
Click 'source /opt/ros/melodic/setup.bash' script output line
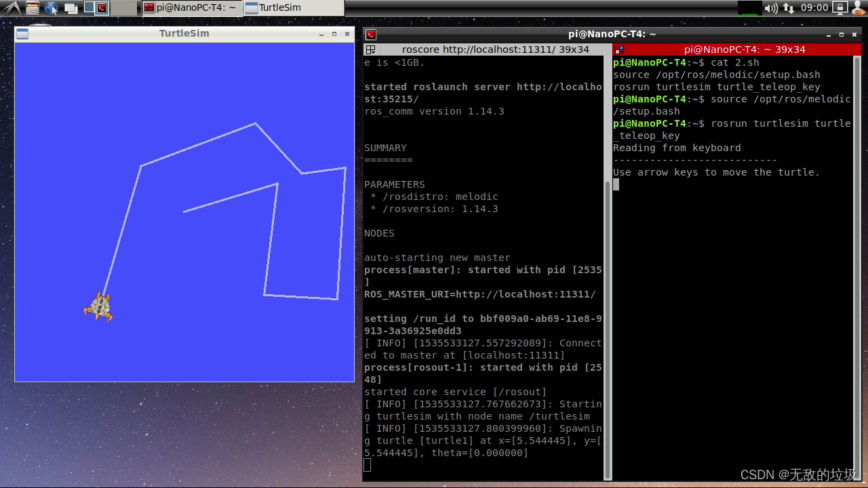pos(717,75)
